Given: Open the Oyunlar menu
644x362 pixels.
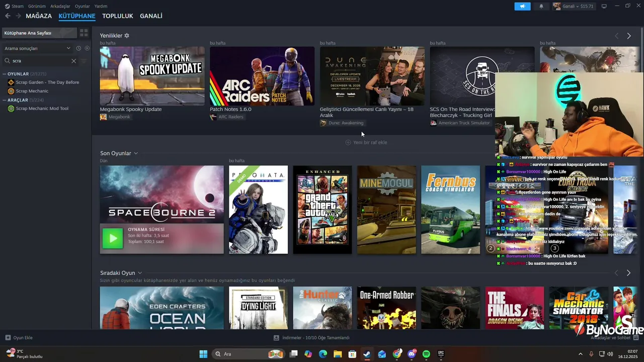Looking at the screenshot, I should [83, 6].
